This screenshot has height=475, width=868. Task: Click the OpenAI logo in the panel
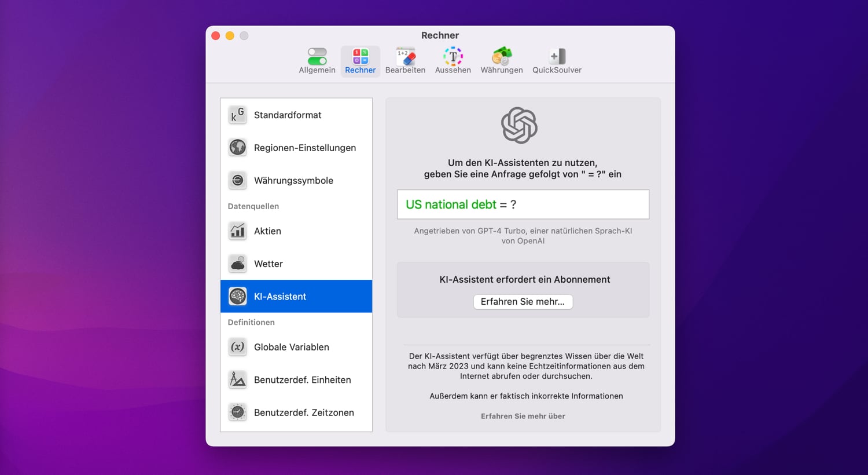point(519,125)
